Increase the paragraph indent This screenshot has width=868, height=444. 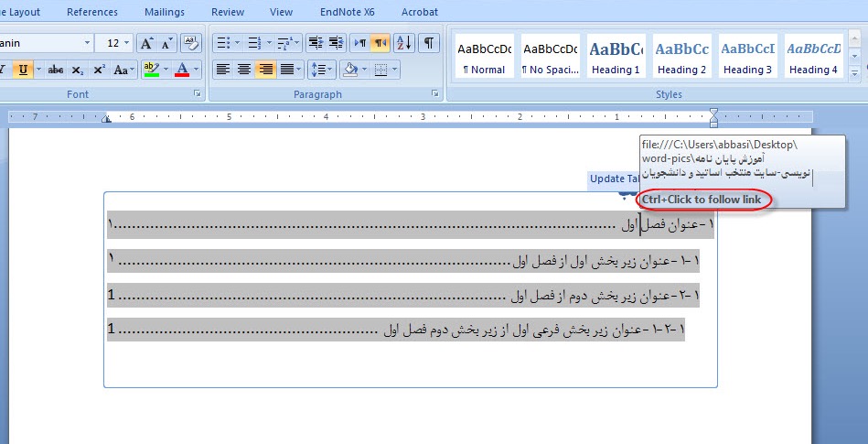pos(337,43)
